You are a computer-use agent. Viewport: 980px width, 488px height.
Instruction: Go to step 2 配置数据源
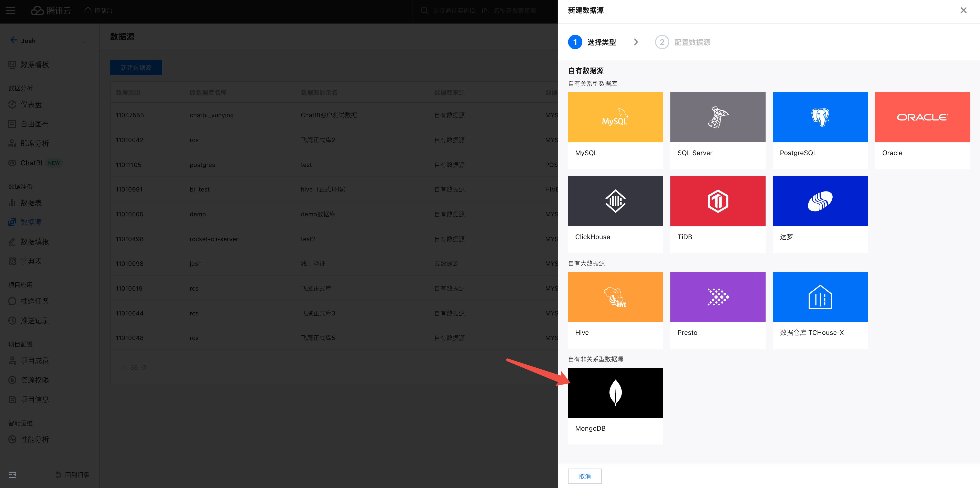(x=682, y=42)
